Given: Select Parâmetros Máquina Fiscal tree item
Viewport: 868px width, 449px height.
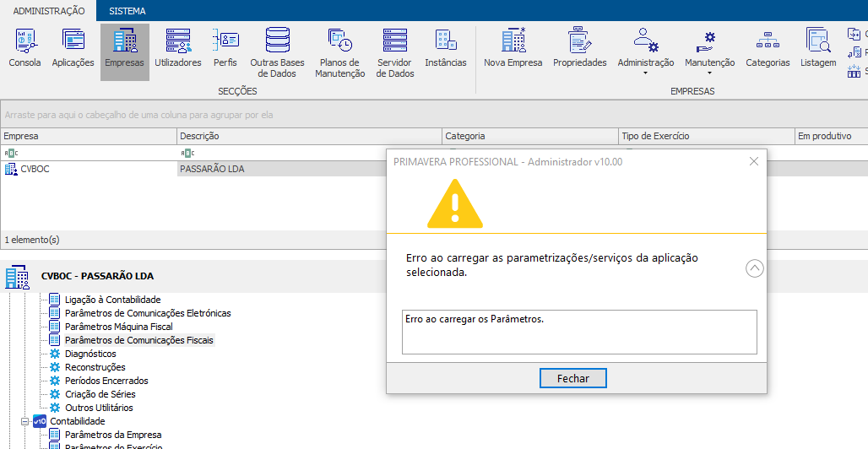Looking at the screenshot, I should (x=118, y=327).
